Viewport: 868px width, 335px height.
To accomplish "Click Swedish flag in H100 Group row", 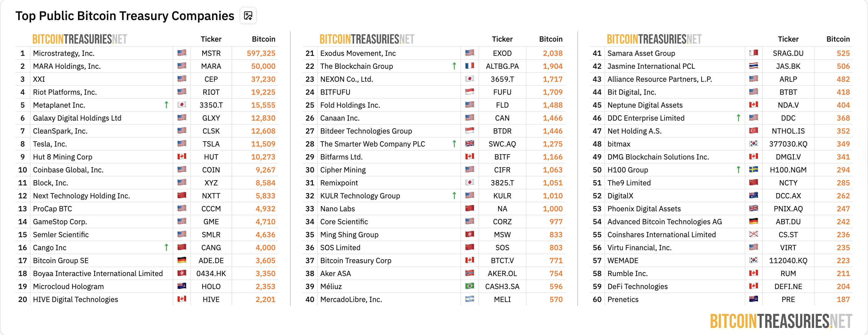I will tap(753, 170).
